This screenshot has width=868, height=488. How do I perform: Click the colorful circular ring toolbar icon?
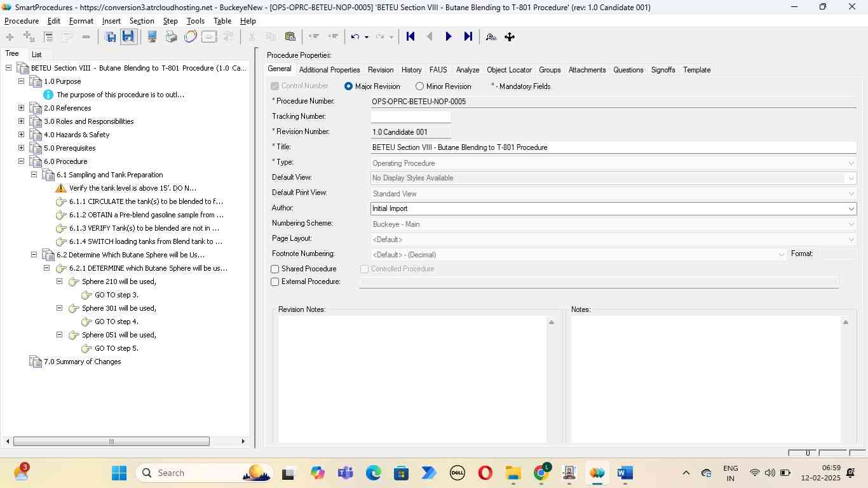190,37
